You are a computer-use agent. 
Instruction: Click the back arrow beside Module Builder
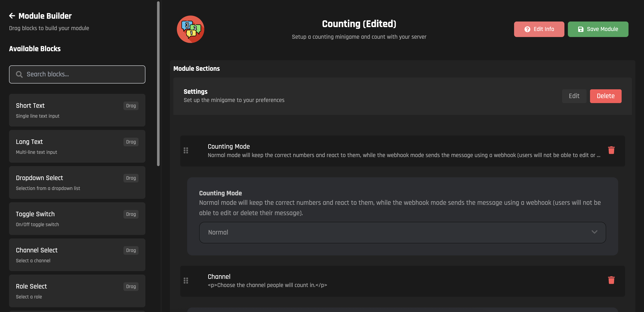click(12, 16)
